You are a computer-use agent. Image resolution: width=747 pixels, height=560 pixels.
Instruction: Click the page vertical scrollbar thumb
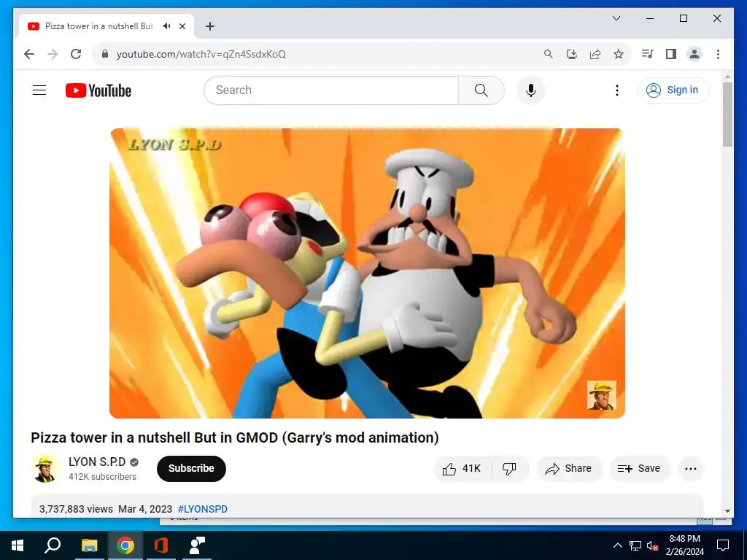[x=727, y=114]
